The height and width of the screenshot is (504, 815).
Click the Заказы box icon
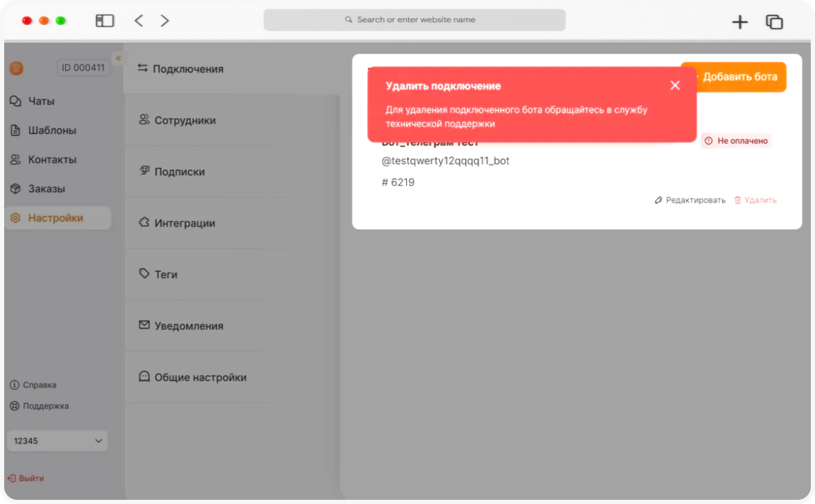[x=15, y=189]
